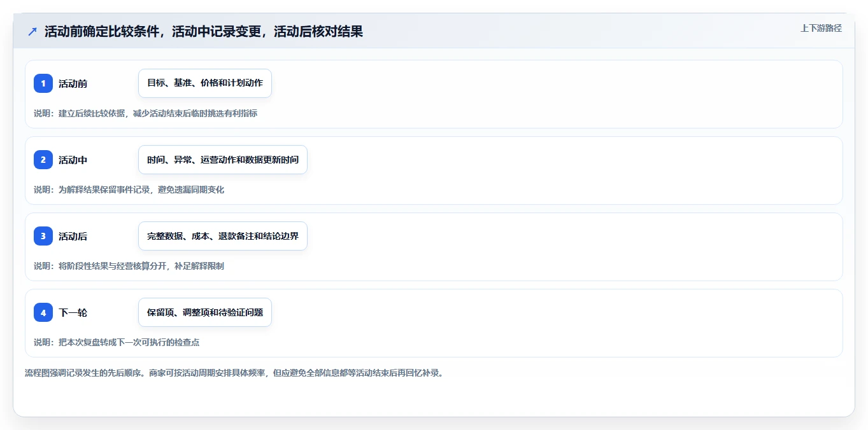Image resolution: width=868 pixels, height=430 pixels.
Task: Click the 活动中 step label
Action: (73, 160)
